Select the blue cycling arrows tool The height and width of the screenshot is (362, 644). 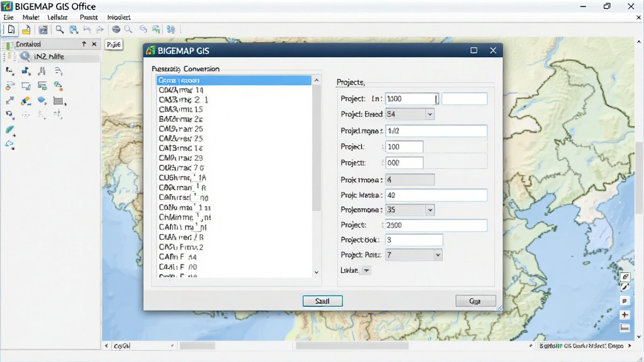[10, 145]
